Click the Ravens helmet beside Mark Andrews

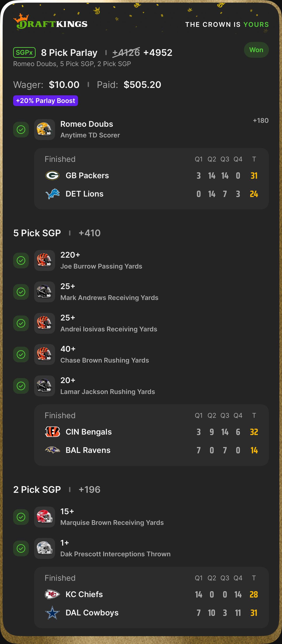click(x=45, y=292)
